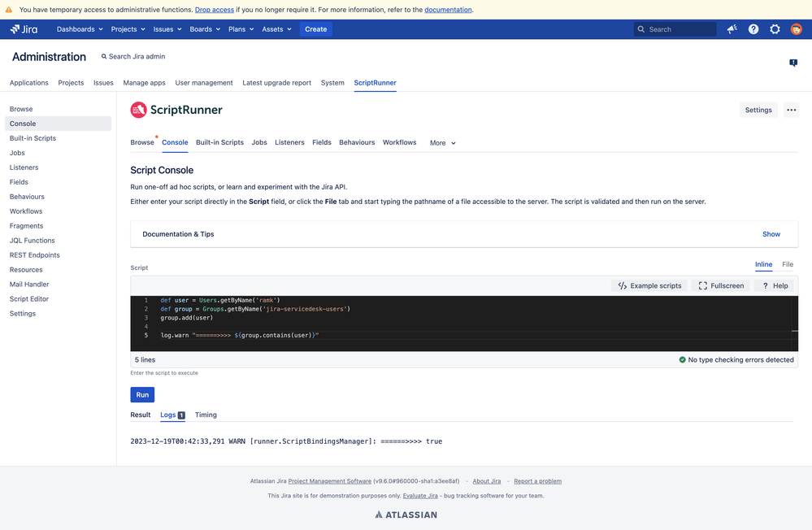Open script editor Help
Image resolution: width=812 pixels, height=530 pixels.
pyautogui.click(x=775, y=286)
